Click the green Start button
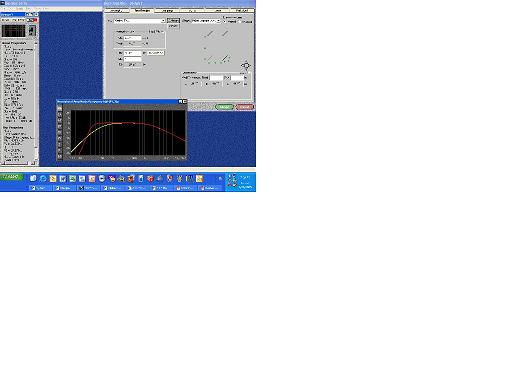 point(12,177)
